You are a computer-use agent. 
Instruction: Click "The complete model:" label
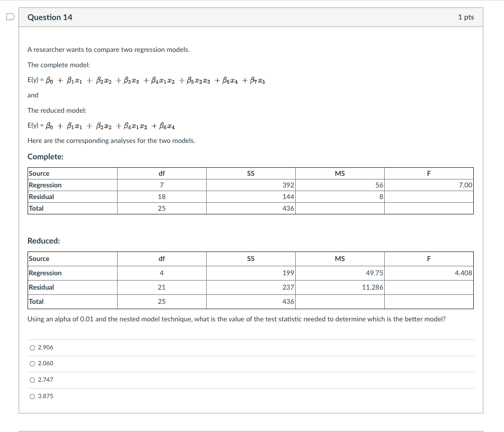[58, 65]
